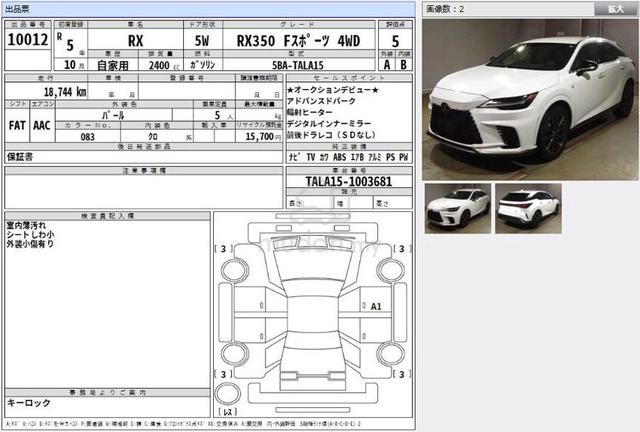Click grade text RX350 Fスポーツ 4WD
Viewport: 640px width, 432px height.
298,41
